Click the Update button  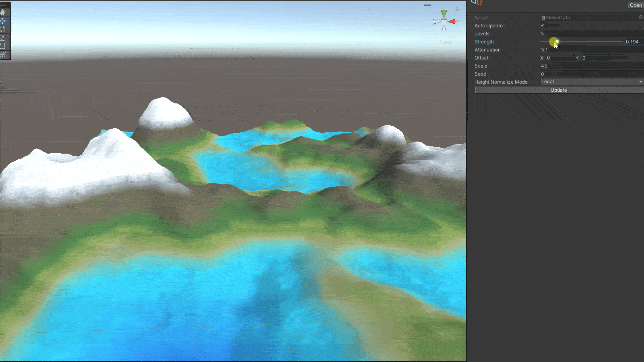(559, 90)
